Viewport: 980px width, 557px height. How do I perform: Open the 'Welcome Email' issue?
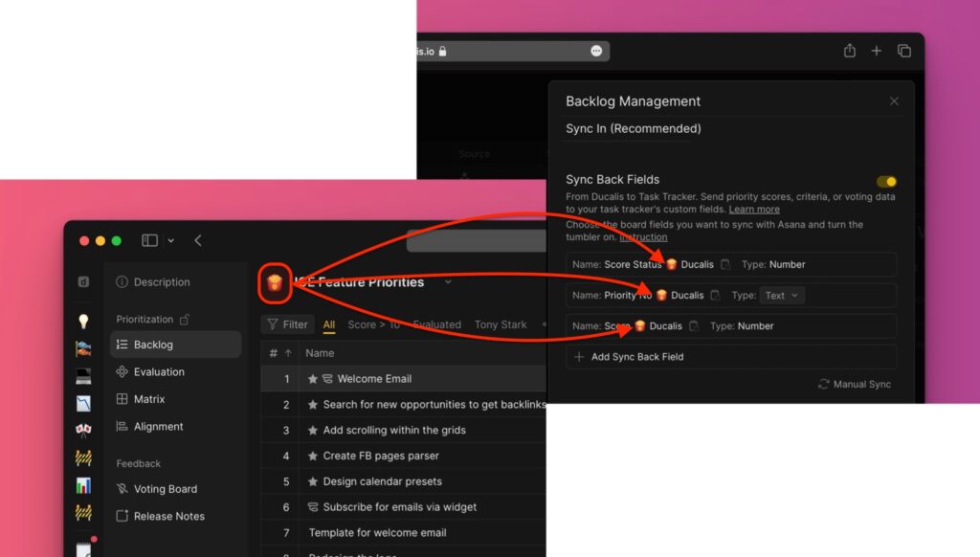(374, 379)
